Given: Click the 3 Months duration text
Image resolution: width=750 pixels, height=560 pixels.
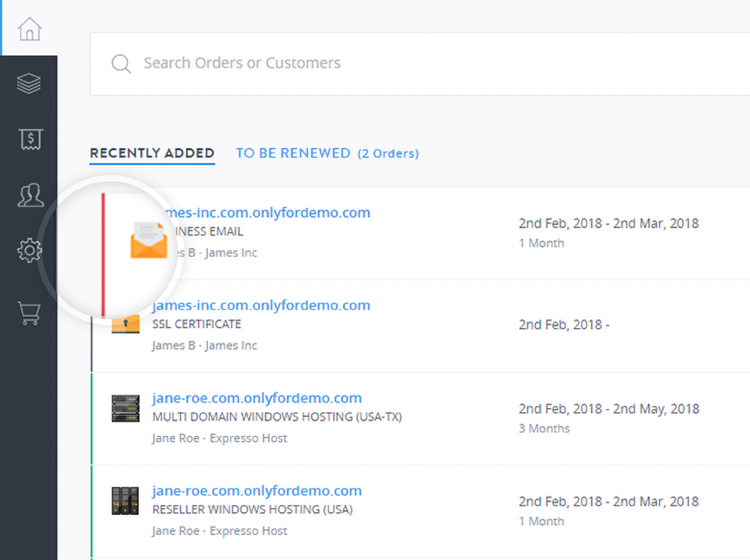Looking at the screenshot, I should click(544, 428).
